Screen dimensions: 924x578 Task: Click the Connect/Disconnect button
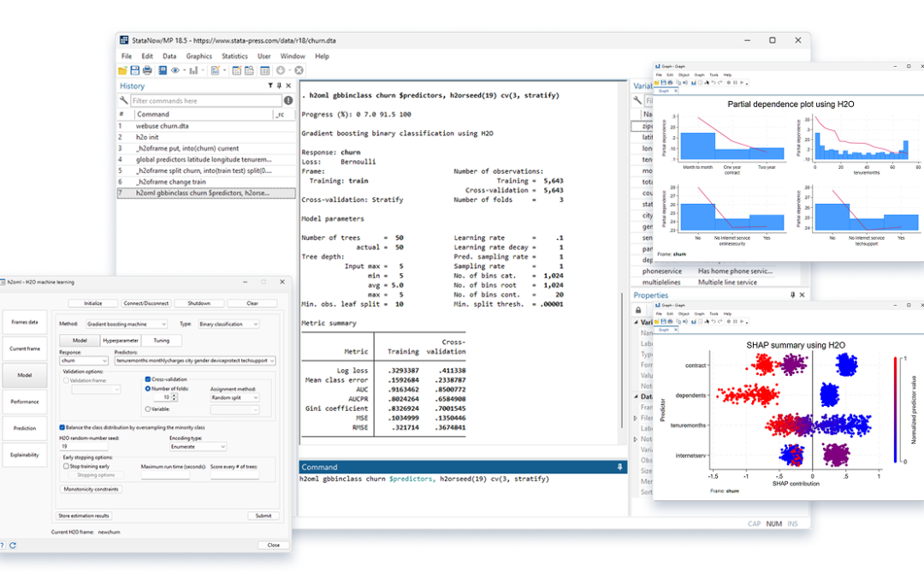tap(146, 303)
